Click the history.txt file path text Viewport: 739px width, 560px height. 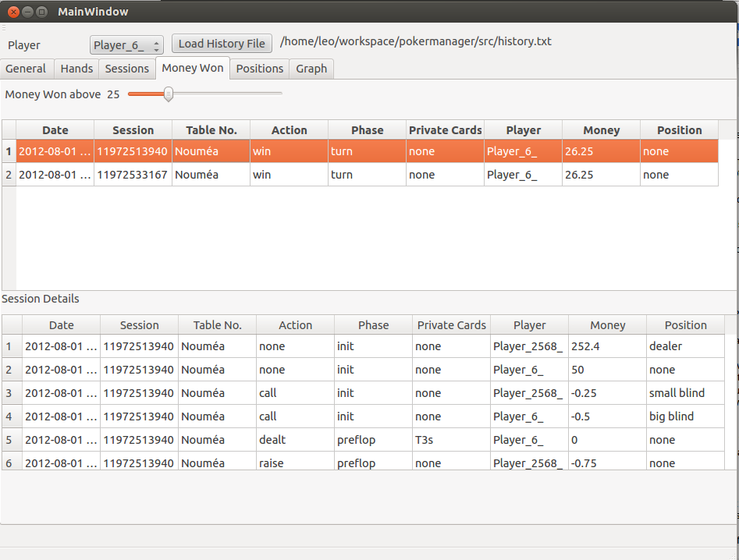416,41
